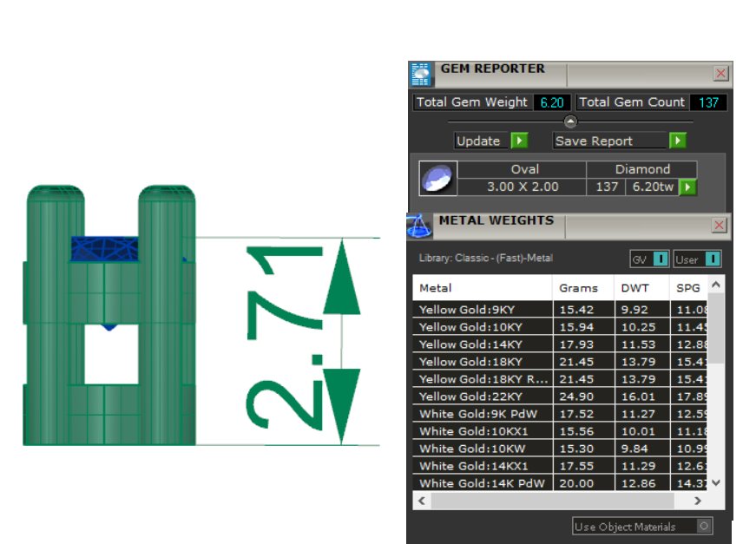Click the metal list scroll up arrow

coord(716,285)
